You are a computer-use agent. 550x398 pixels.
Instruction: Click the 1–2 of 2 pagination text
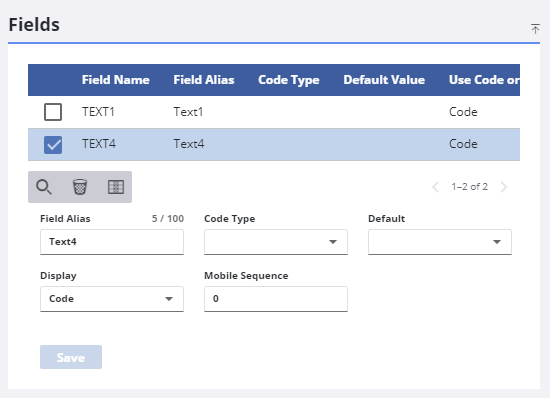469,187
